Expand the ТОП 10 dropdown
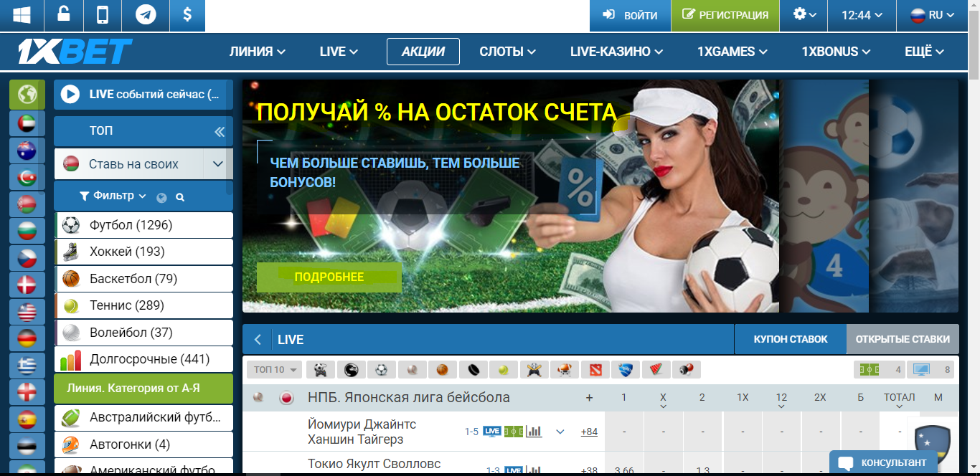Screen dimensions: 980x476 pyautogui.click(x=274, y=369)
